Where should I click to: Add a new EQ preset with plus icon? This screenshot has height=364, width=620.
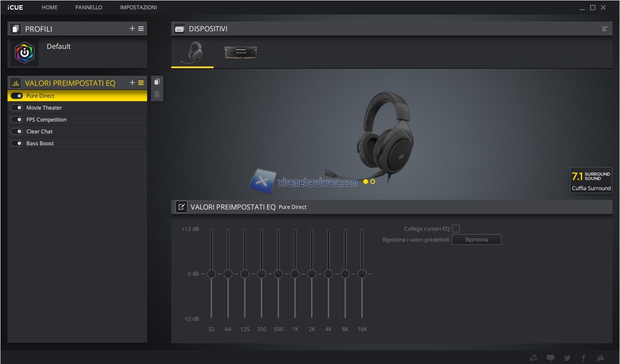[x=132, y=83]
